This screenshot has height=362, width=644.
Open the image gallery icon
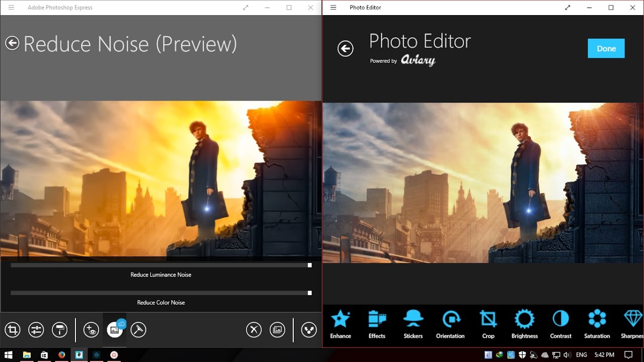[277, 330]
